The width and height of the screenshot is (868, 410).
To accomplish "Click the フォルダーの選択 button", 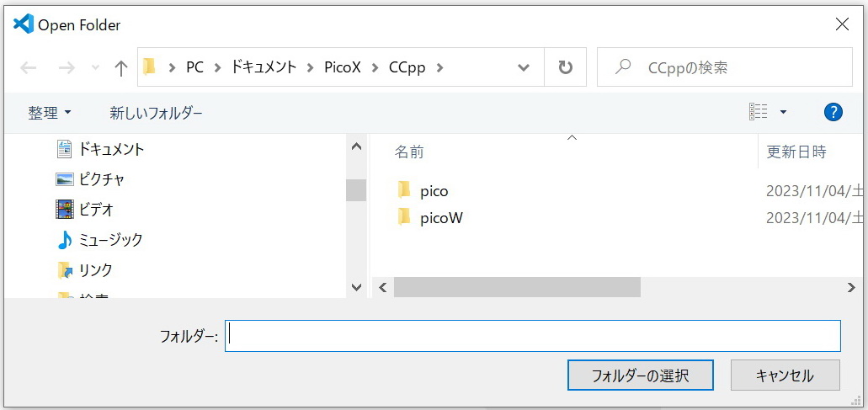I will click(x=641, y=375).
